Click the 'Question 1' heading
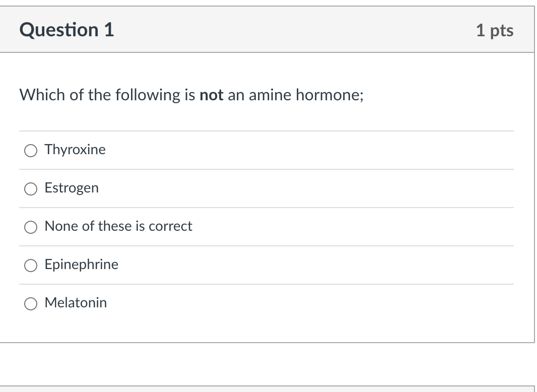This screenshot has height=392, width=537. (x=66, y=30)
